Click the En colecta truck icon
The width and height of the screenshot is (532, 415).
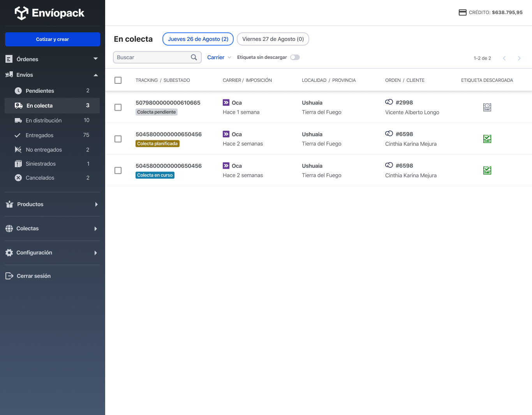tap(19, 106)
